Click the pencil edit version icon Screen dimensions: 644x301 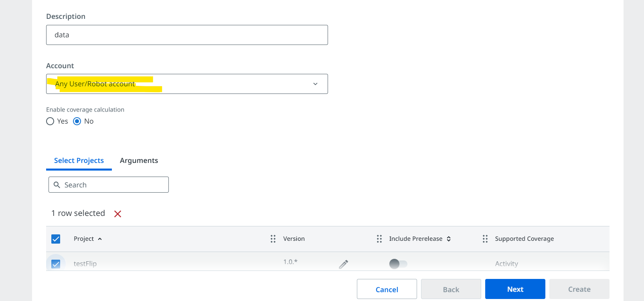tap(343, 264)
